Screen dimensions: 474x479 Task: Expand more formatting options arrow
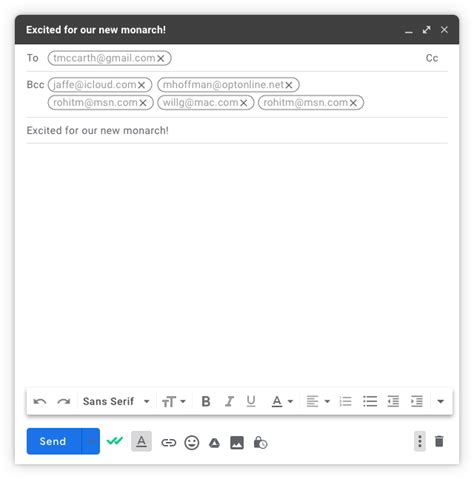pos(441,401)
